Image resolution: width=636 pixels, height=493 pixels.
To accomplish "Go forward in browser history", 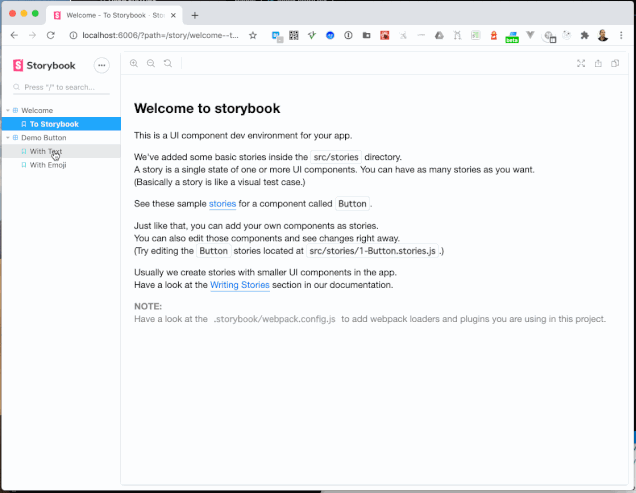I will coord(32,35).
